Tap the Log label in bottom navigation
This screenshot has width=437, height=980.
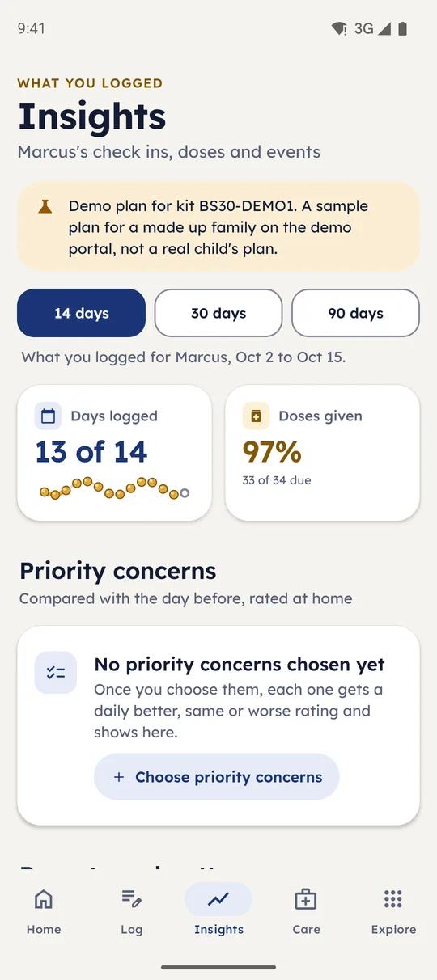(131, 930)
